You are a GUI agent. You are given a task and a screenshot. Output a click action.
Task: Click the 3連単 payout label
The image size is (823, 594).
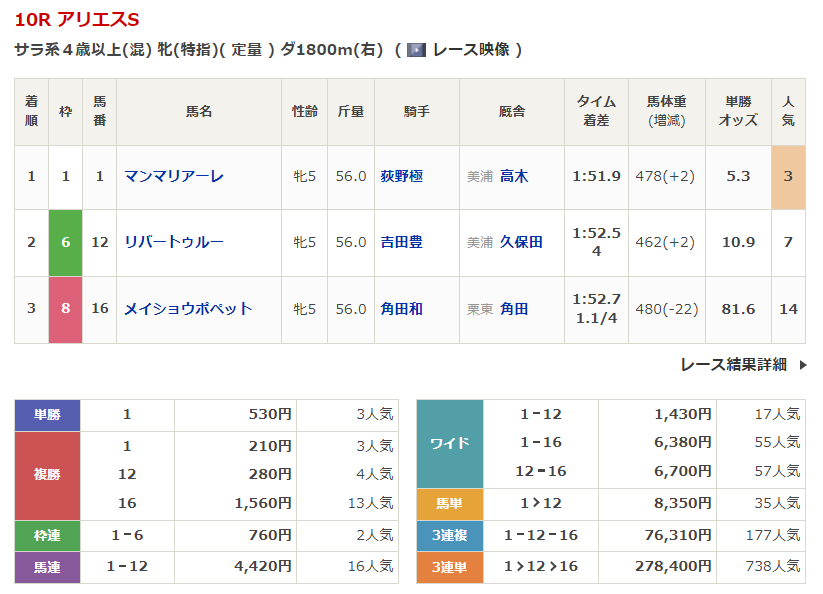coord(449,567)
